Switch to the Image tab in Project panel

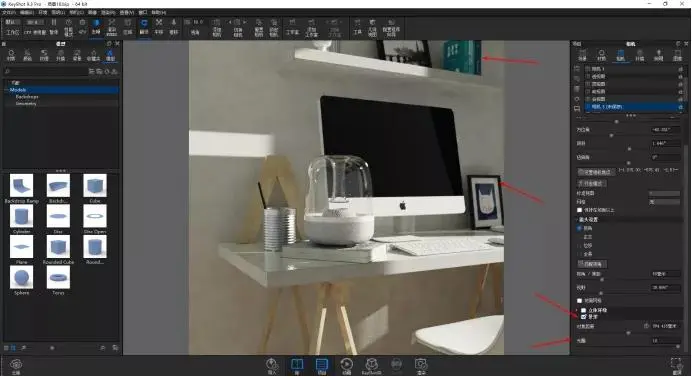tap(677, 55)
